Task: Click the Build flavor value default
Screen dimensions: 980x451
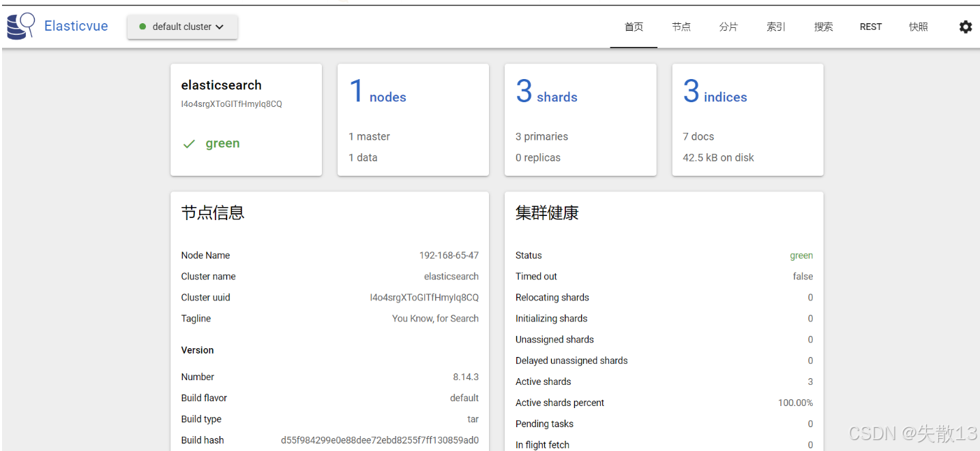Action: pyautogui.click(x=464, y=398)
